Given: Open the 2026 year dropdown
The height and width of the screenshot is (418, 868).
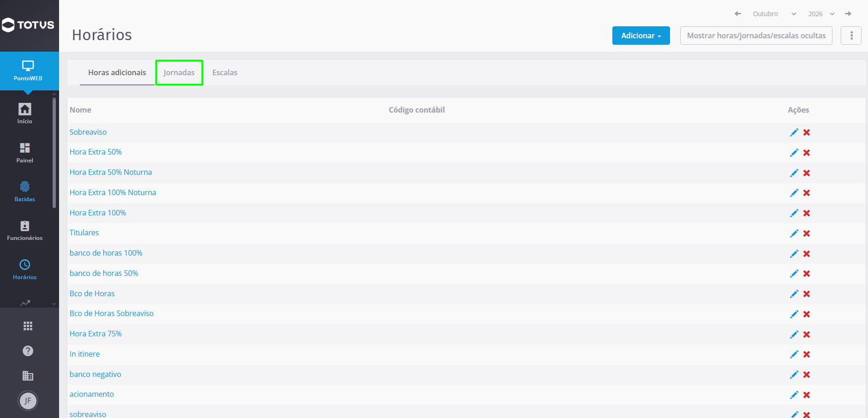Looking at the screenshot, I should coord(821,14).
